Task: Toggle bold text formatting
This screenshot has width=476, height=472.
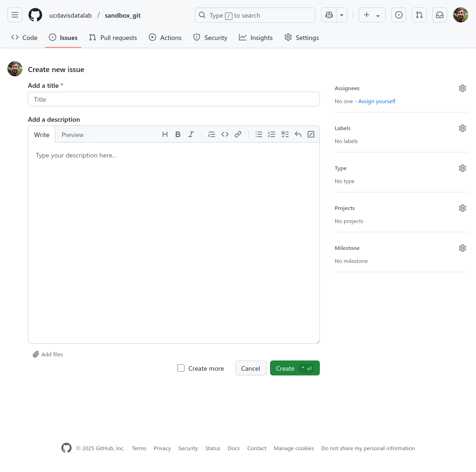Action: 178,134
